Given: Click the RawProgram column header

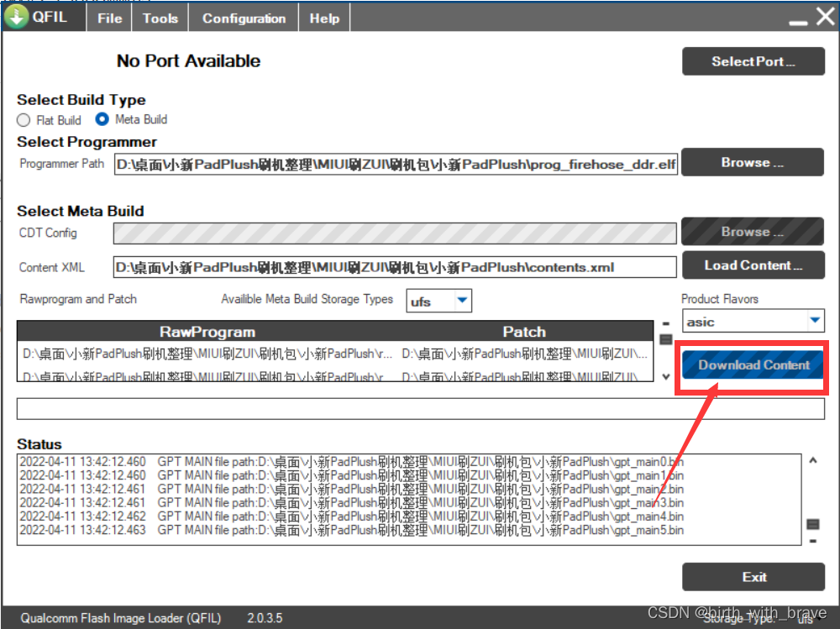Looking at the screenshot, I should click(x=207, y=332).
